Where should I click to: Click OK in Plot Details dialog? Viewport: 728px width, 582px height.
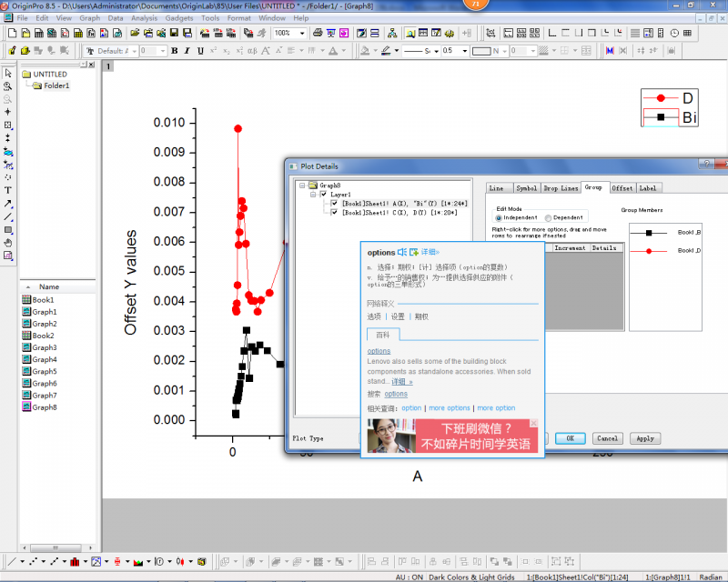pyautogui.click(x=570, y=438)
